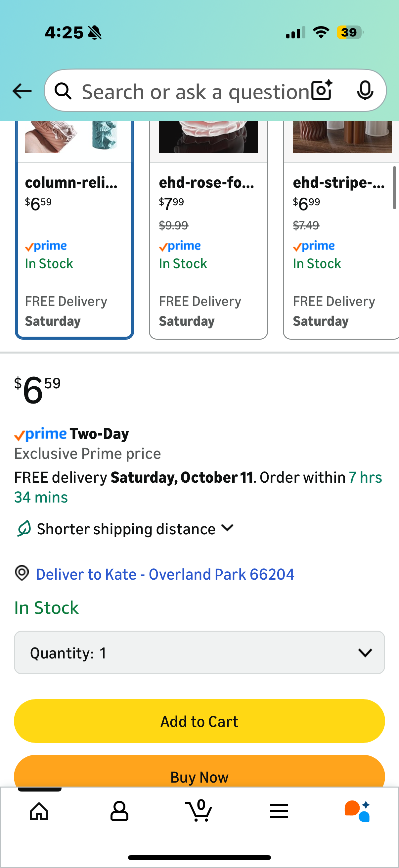Tap the microphone voice search icon

pyautogui.click(x=365, y=90)
